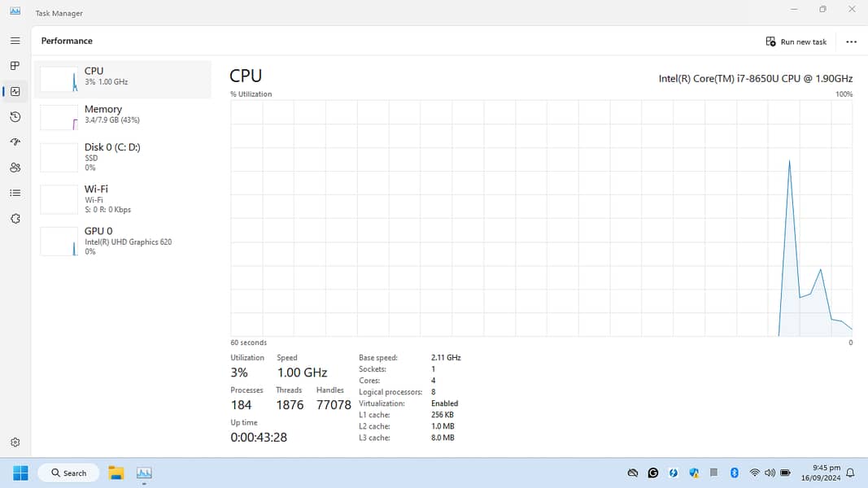Select the Memory performance item
The image size is (868, 488).
(x=122, y=117)
